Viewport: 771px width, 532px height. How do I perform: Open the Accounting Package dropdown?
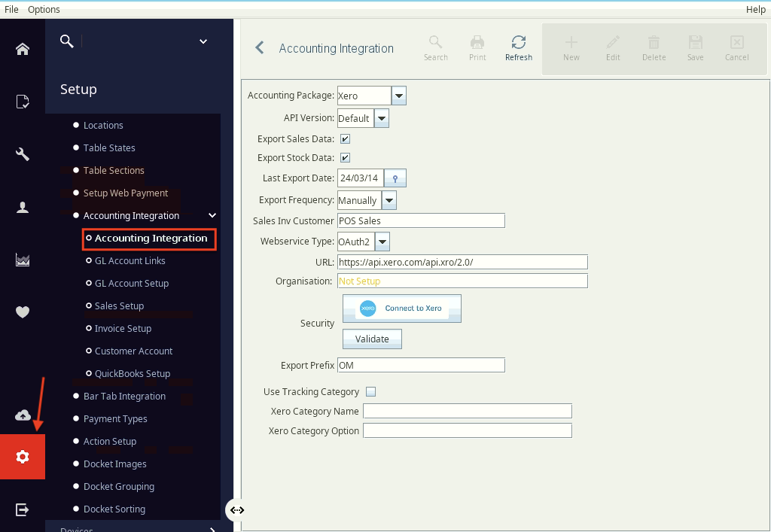[x=398, y=96]
